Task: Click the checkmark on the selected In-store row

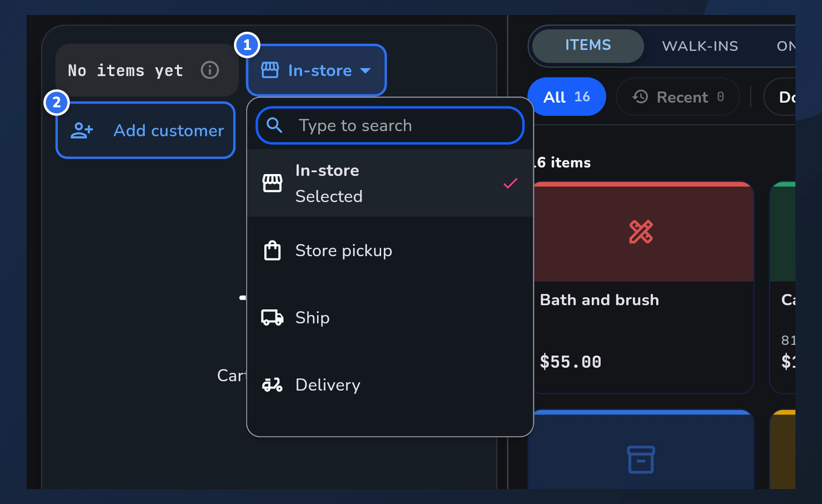Action: (x=510, y=183)
